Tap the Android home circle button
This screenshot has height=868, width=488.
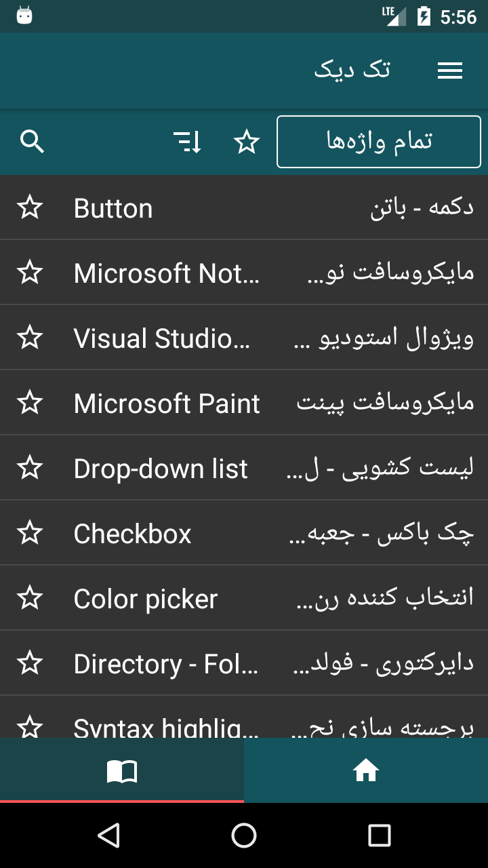244,835
